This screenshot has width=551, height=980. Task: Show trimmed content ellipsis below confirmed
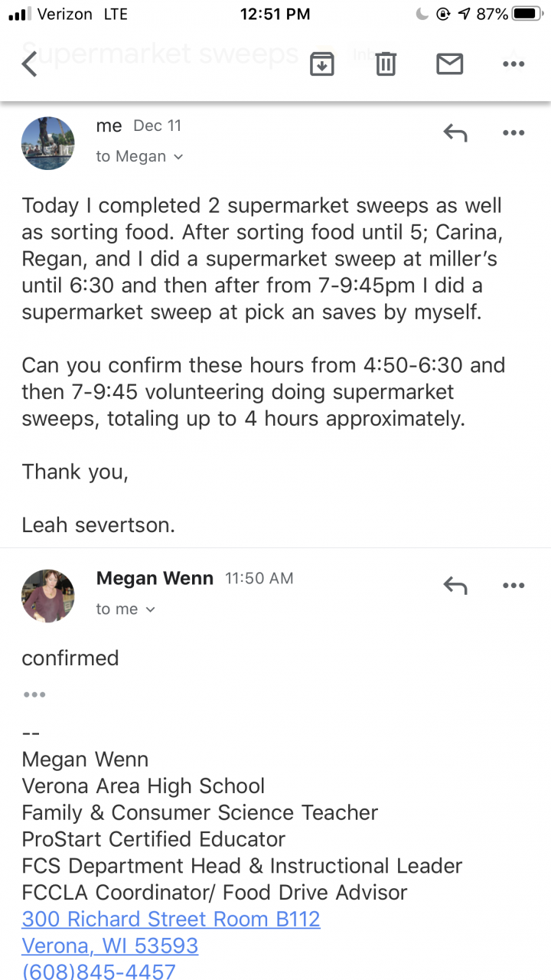(x=34, y=694)
